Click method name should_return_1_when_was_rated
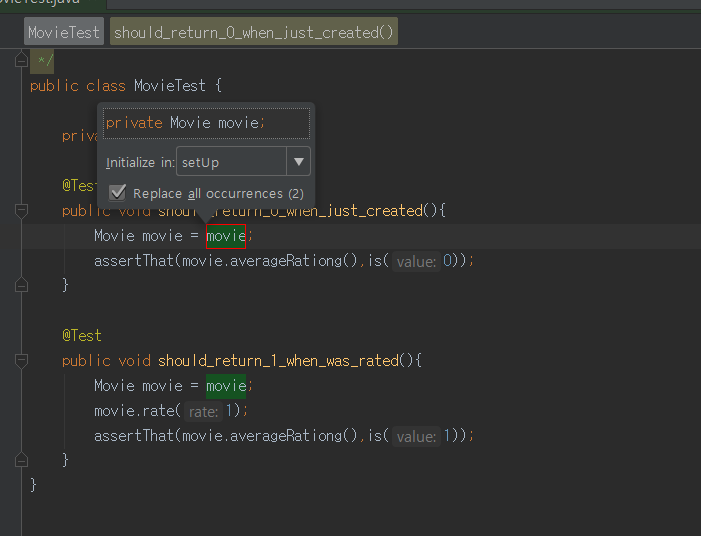Image resolution: width=701 pixels, height=536 pixels. coord(278,361)
